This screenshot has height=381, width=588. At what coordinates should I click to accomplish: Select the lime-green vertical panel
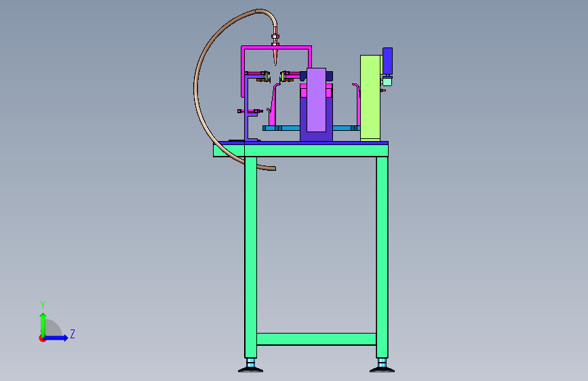(370, 98)
